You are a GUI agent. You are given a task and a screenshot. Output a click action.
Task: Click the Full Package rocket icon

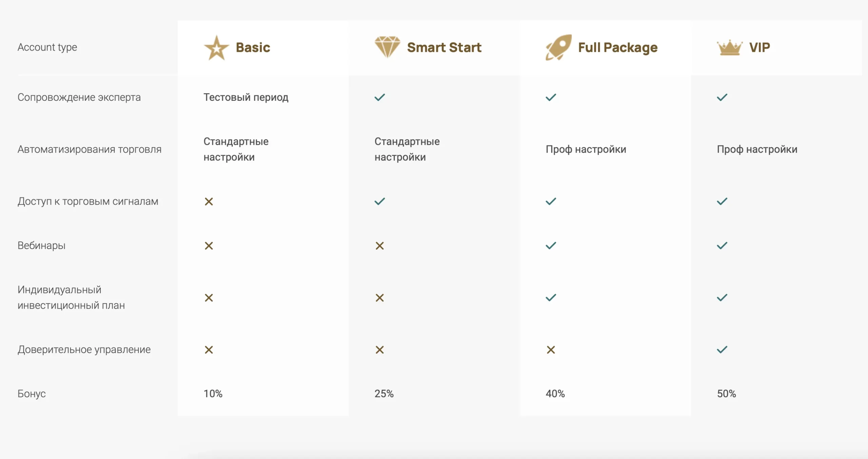(558, 47)
